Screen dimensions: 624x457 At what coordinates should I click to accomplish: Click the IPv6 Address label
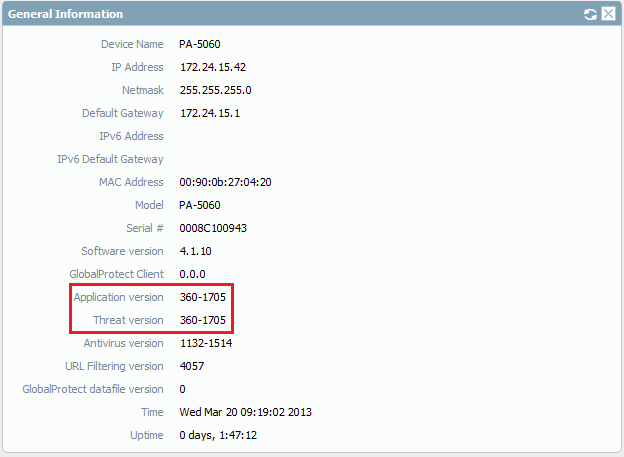(x=131, y=137)
